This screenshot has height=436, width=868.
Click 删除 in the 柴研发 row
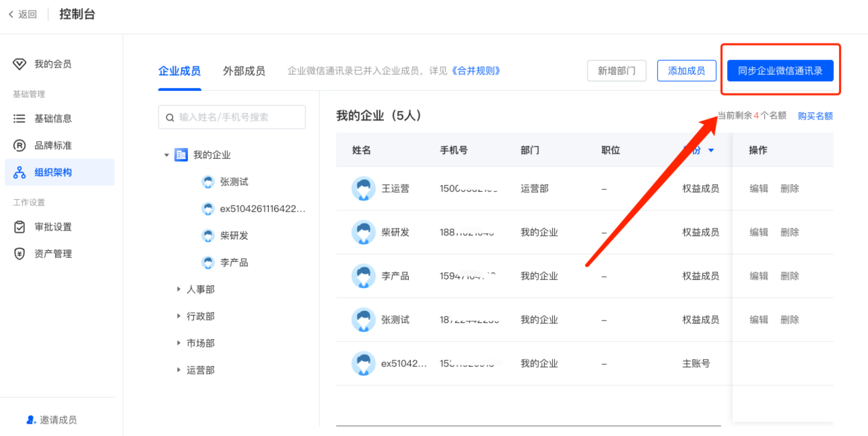pyautogui.click(x=789, y=232)
